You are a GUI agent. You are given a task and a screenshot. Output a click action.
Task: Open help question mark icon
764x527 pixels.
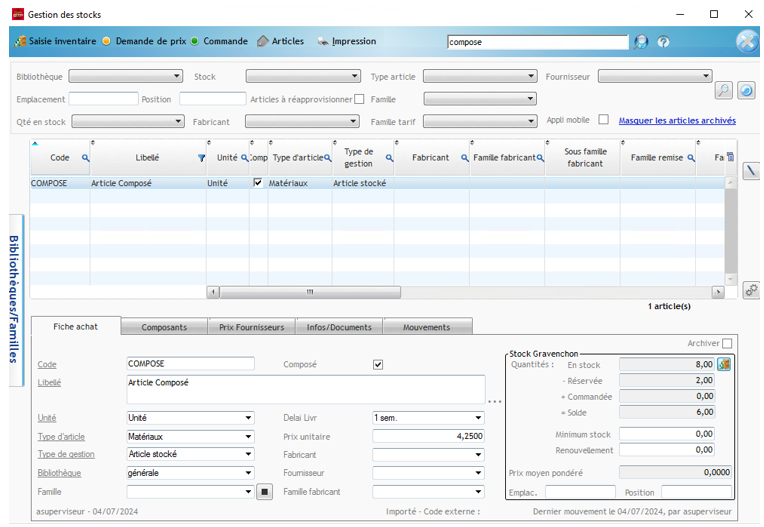pyautogui.click(x=663, y=42)
